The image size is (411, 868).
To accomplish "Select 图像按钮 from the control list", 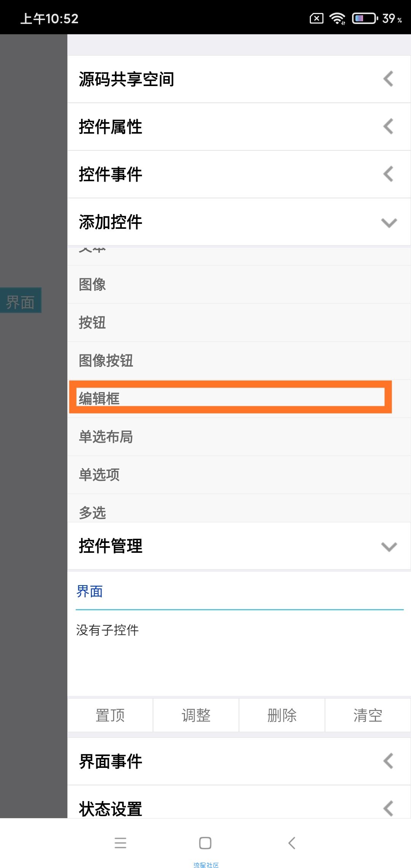I will pyautogui.click(x=239, y=361).
